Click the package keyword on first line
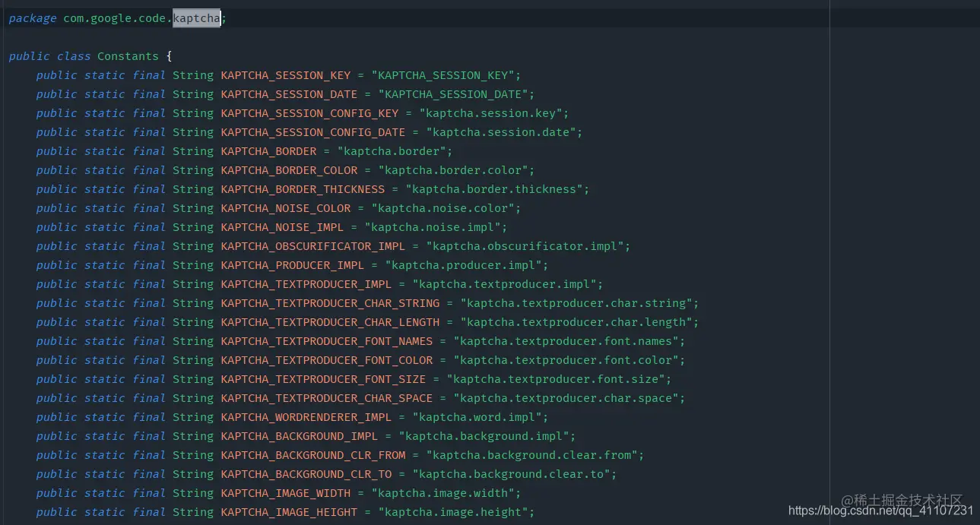This screenshot has width=980, height=525. click(33, 18)
